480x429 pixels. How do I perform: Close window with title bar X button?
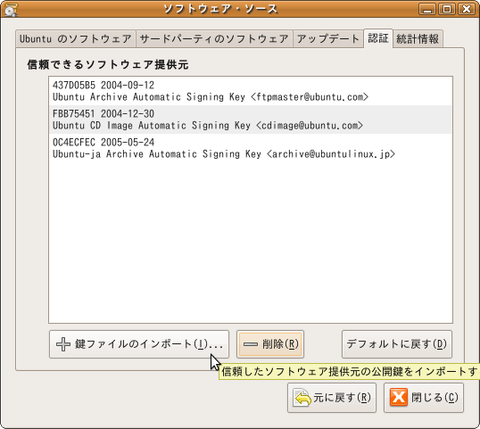pyautogui.click(x=466, y=9)
